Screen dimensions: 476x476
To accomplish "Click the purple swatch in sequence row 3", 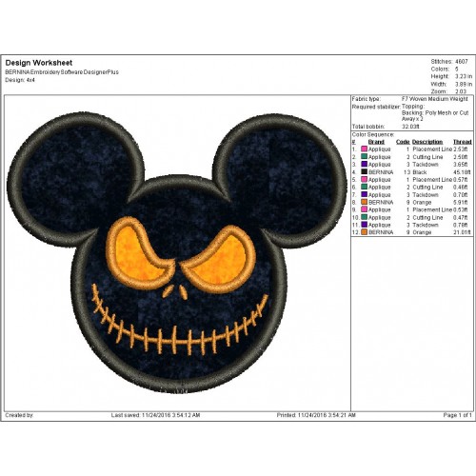I will coord(364,165).
